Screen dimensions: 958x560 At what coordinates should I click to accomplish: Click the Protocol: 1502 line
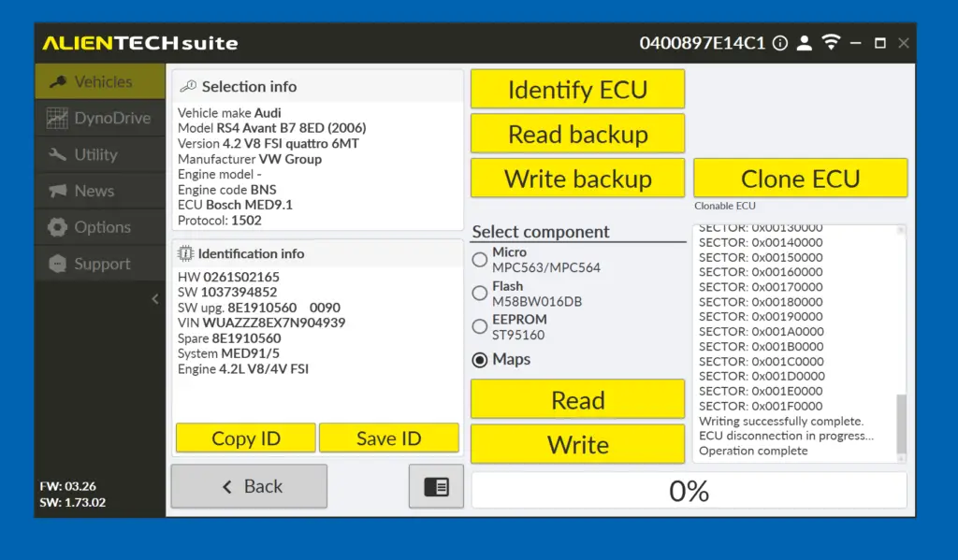(x=219, y=221)
